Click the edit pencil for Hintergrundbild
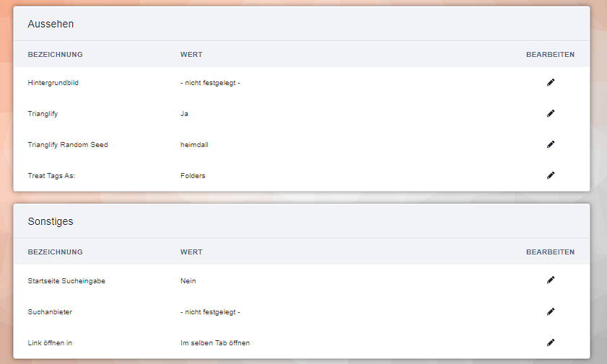 (x=551, y=83)
